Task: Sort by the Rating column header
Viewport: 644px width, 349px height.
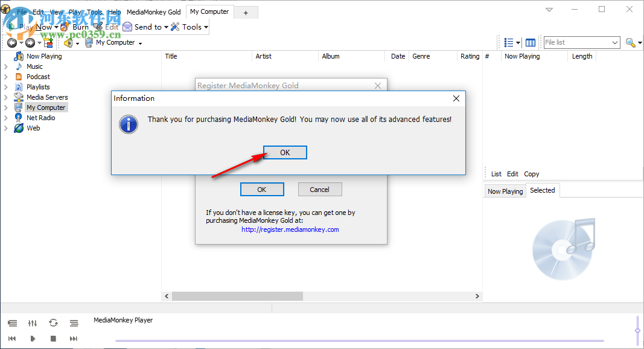Action: [x=470, y=56]
